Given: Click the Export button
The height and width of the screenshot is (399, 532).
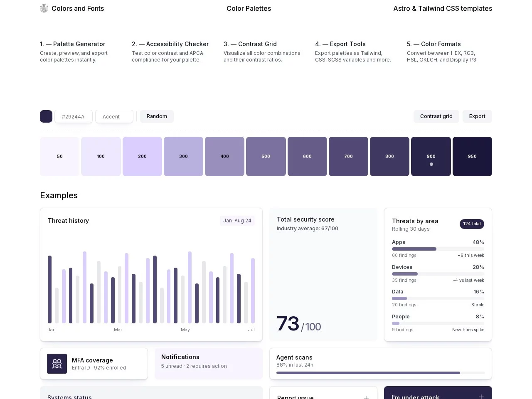Looking at the screenshot, I should coord(477,116).
